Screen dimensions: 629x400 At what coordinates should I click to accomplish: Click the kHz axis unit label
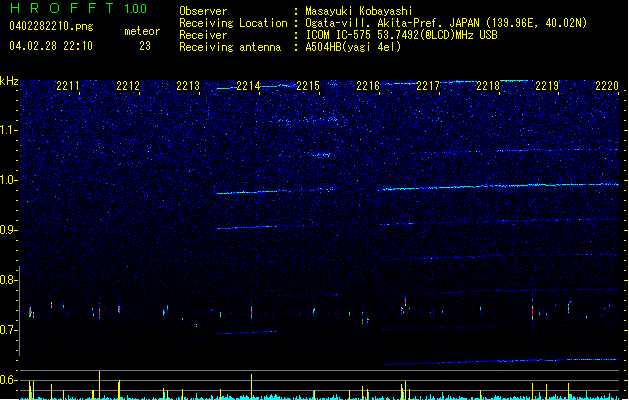click(x=9, y=81)
